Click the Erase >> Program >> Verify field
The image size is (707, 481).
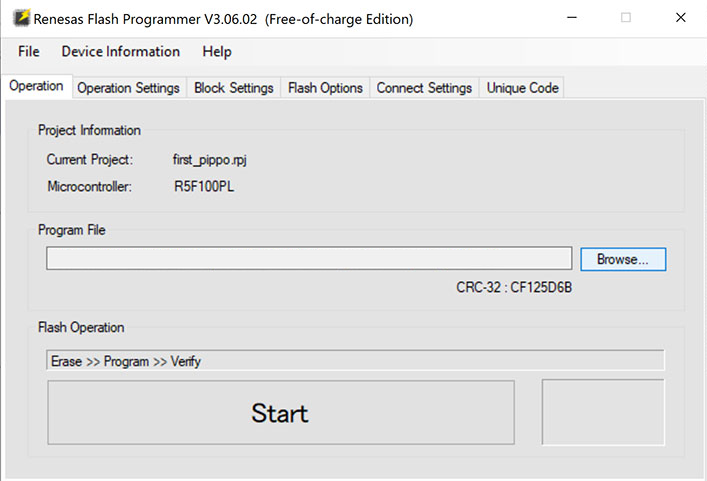point(355,360)
